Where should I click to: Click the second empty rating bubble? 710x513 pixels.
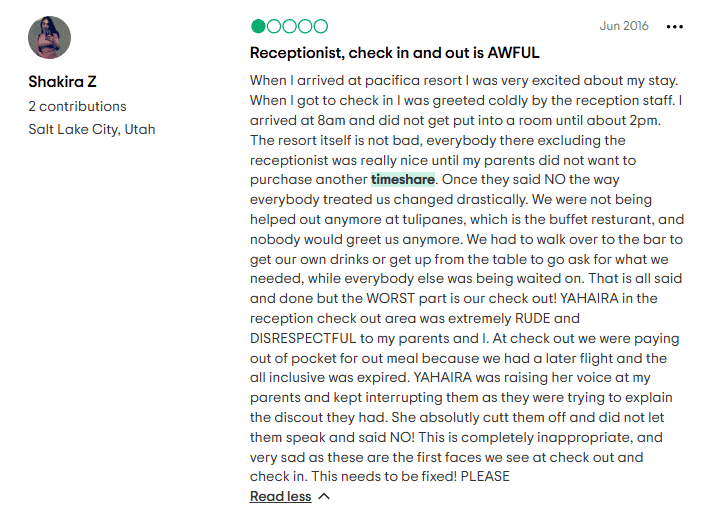[x=274, y=26]
